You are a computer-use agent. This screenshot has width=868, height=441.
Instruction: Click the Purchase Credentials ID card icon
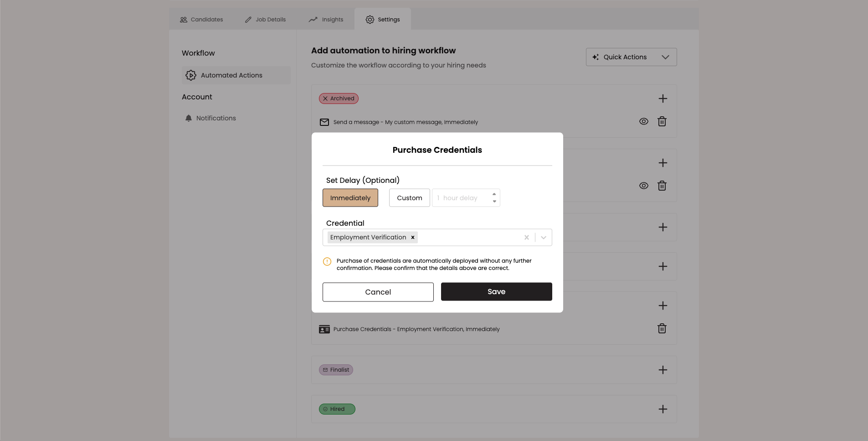pos(324,329)
